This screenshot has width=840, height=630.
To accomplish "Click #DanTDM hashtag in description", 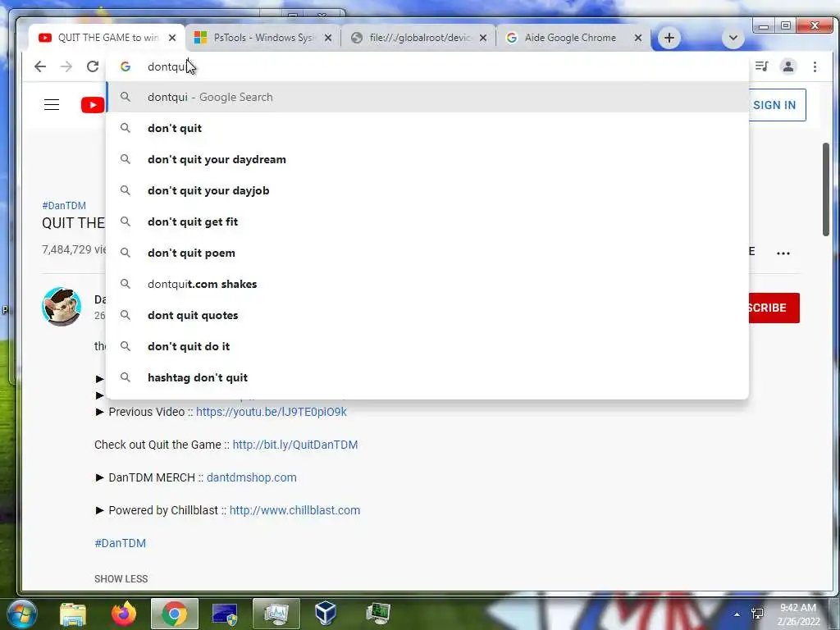I will point(120,543).
